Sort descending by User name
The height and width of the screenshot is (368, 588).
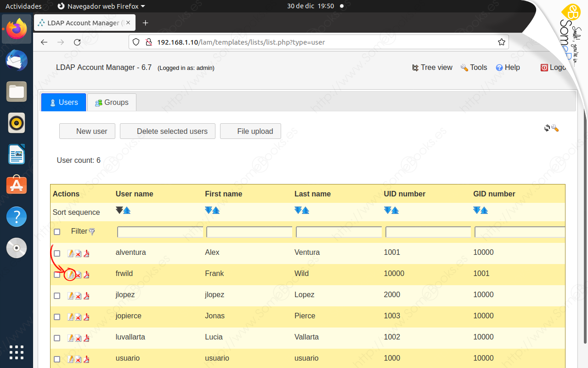point(120,210)
